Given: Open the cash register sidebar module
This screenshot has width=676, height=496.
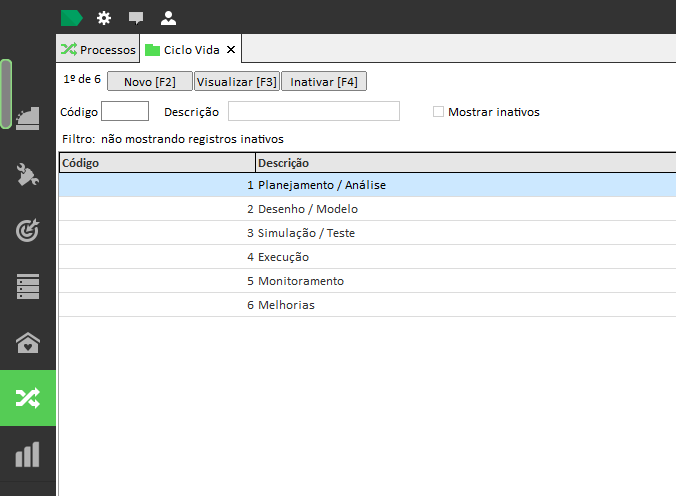Looking at the screenshot, I should click(28, 118).
